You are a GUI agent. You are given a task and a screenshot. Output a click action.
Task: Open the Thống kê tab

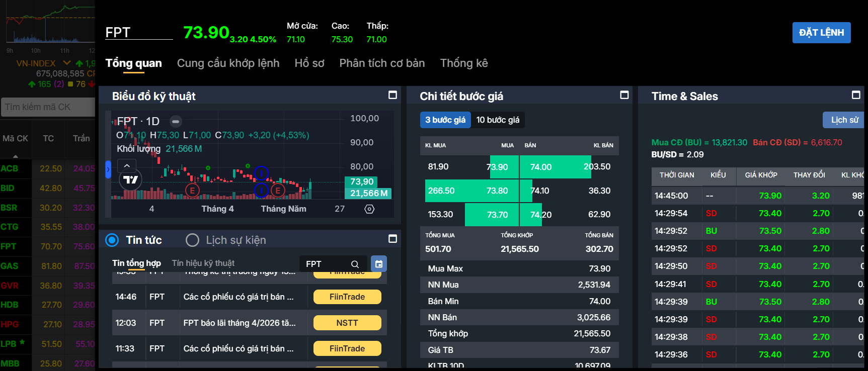pyautogui.click(x=464, y=63)
